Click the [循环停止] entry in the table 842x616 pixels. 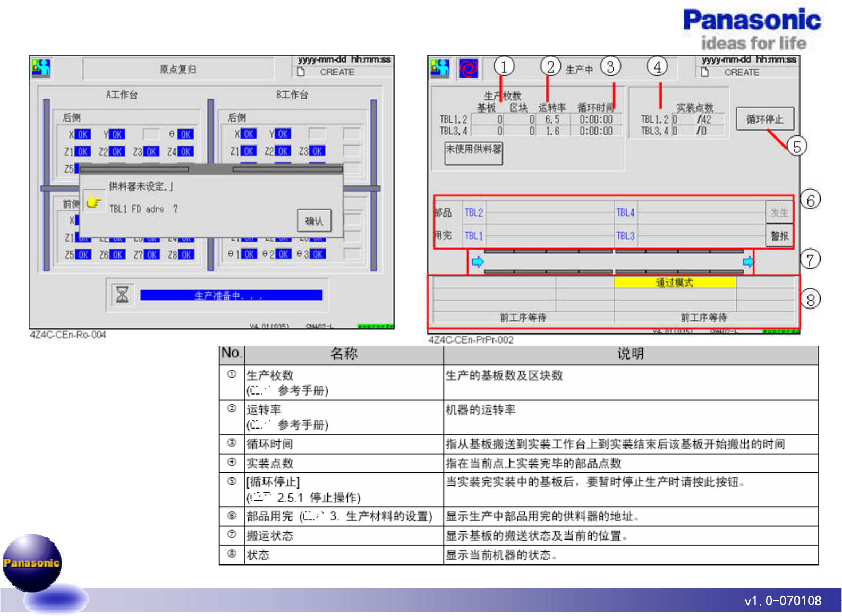pos(273,482)
